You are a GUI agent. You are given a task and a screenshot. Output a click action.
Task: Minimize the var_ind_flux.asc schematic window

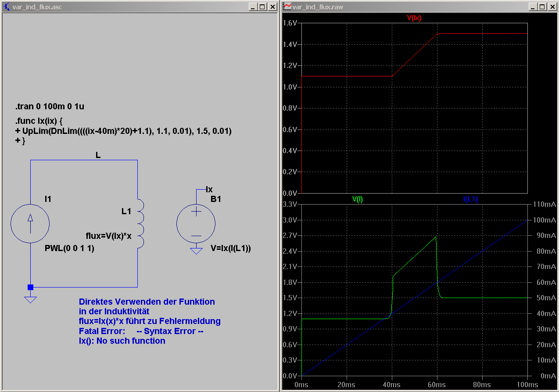253,7
